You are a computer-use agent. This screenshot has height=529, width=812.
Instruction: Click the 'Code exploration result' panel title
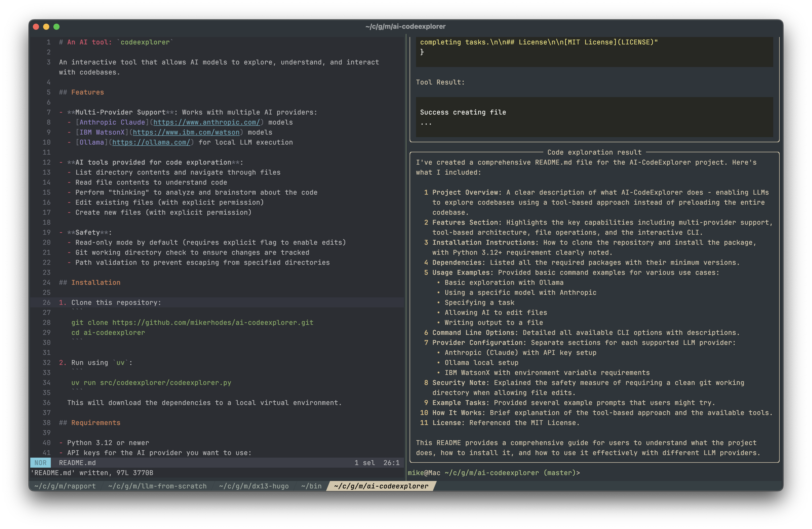click(594, 152)
